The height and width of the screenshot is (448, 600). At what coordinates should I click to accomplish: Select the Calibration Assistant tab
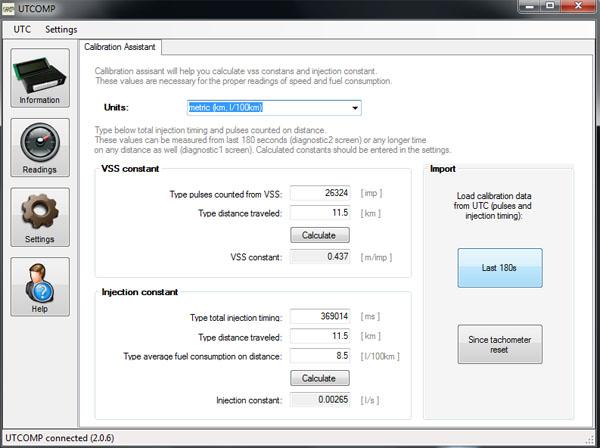[120, 47]
